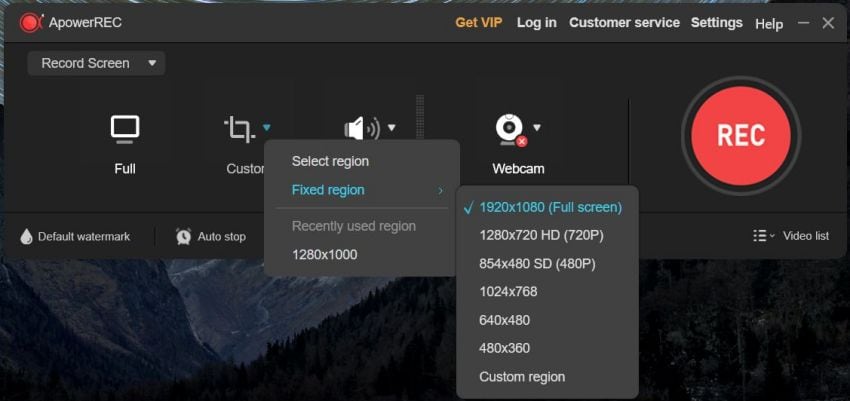The image size is (850, 401).
Task: Expand the Custom region dropdown arrow
Action: (266, 128)
